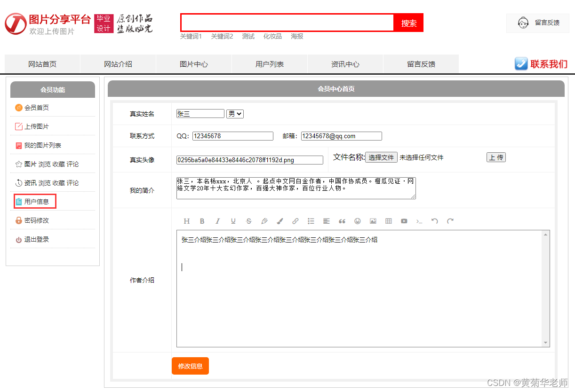This screenshot has width=575, height=392.
Task: Open 资讯中心 in the navigation bar
Action: pyautogui.click(x=345, y=64)
